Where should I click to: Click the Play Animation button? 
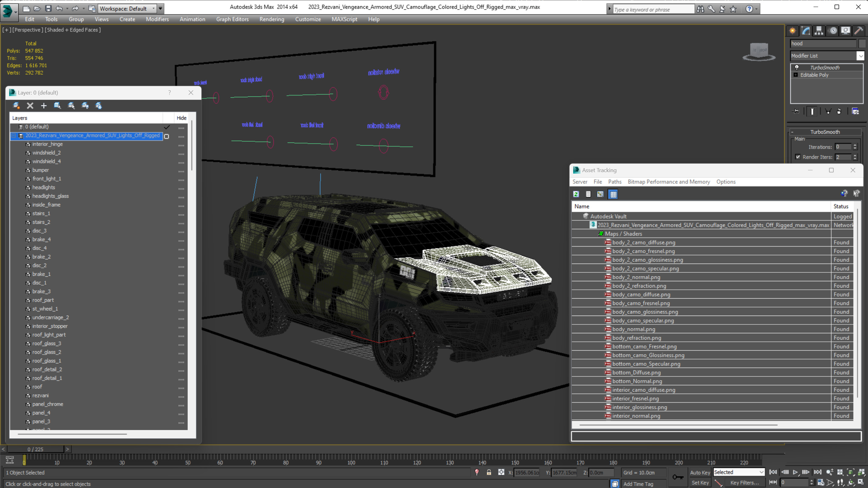[x=796, y=472]
